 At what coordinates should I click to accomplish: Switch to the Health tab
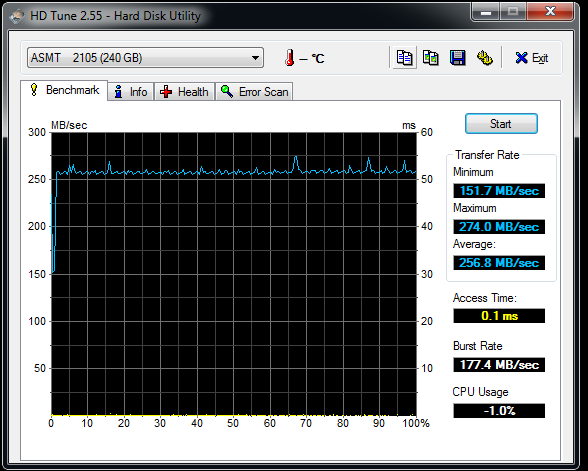tap(184, 92)
